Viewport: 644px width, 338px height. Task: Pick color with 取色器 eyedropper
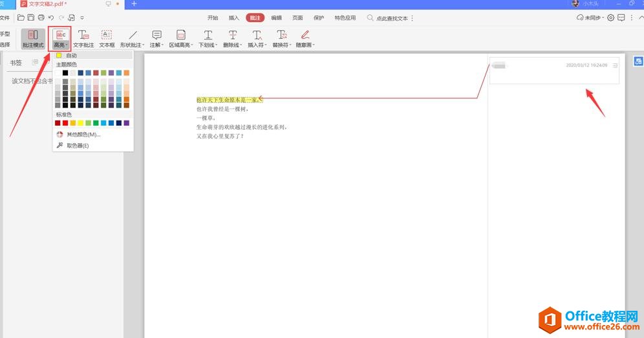(x=78, y=146)
